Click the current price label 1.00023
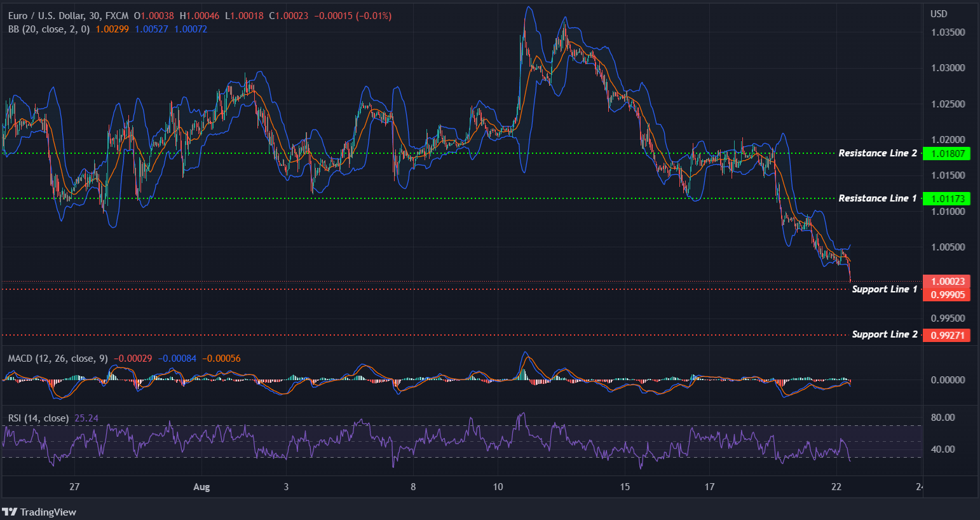The width and height of the screenshot is (980, 520). (x=947, y=280)
